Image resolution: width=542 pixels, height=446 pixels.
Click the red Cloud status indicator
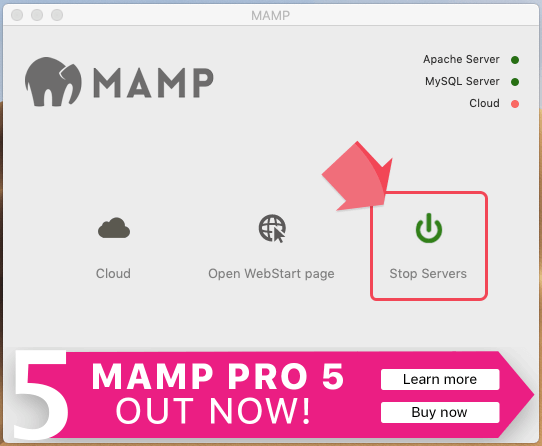click(515, 104)
